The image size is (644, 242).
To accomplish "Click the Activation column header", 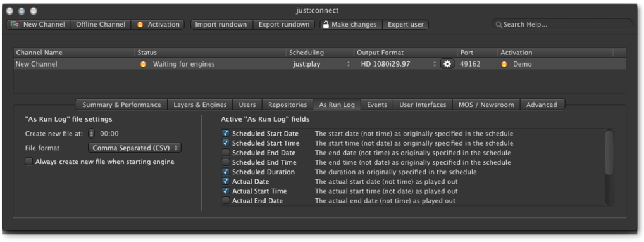I will click(555, 53).
